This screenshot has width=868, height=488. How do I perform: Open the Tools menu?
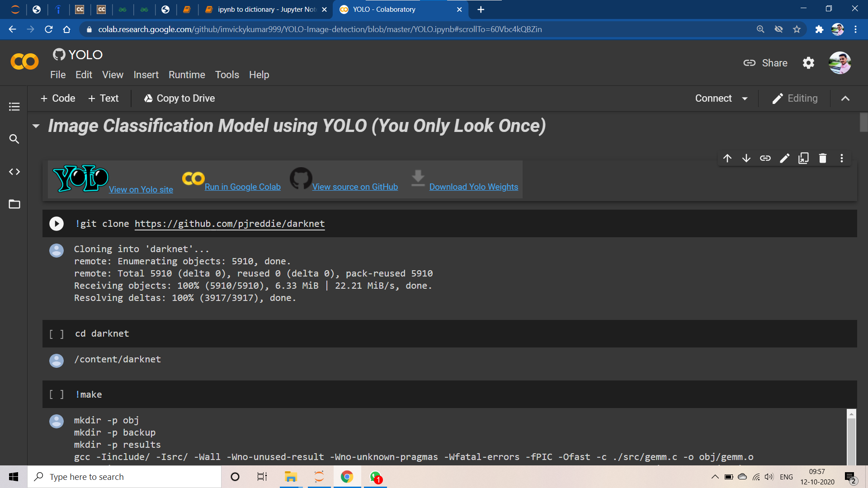click(227, 75)
